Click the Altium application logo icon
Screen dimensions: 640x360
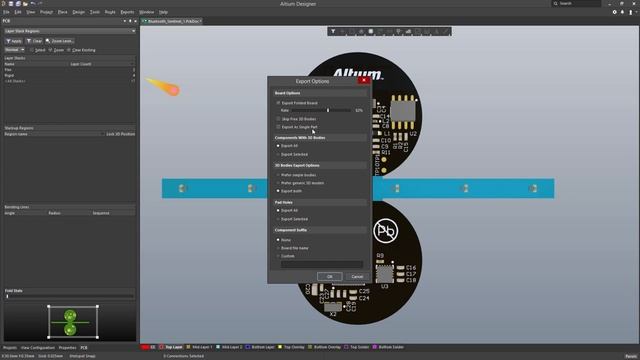tap(4, 3)
